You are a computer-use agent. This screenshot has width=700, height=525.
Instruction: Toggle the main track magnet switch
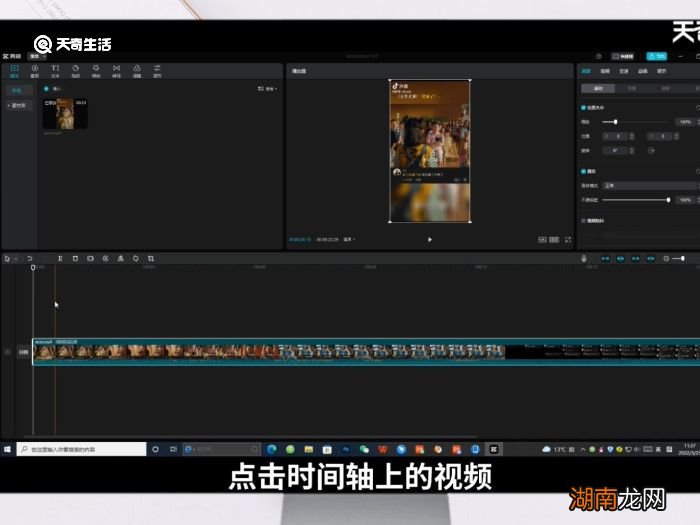click(x=605, y=258)
